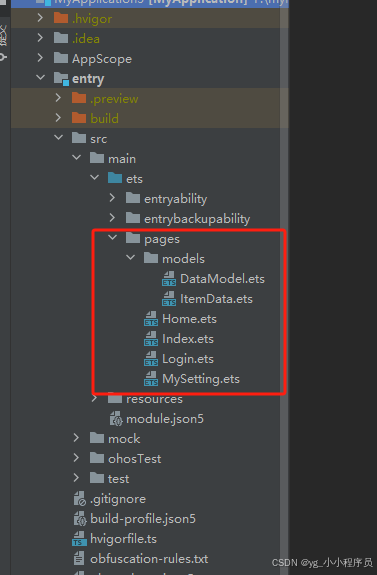Click the Home.ets ETS file icon
This screenshot has width=377, height=575.
pyautogui.click(x=151, y=319)
